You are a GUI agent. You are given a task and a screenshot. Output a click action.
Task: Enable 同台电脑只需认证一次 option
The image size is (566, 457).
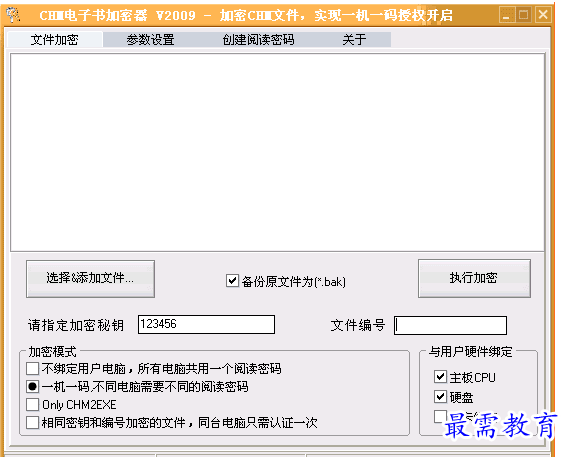pos(32,422)
